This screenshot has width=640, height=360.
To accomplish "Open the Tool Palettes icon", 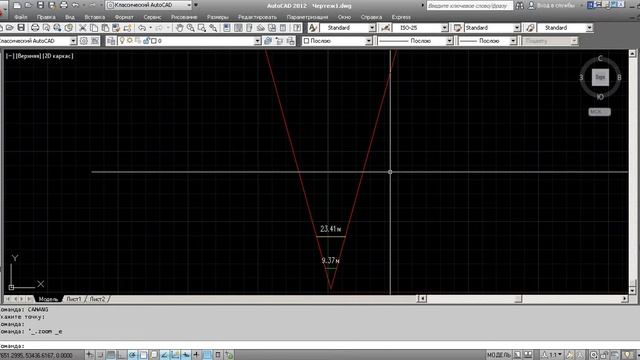I will pyautogui.click(x=249, y=28).
